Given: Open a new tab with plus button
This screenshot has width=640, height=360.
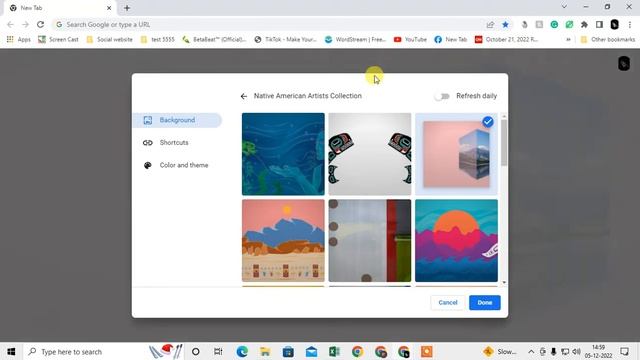Looking at the screenshot, I should [127, 8].
